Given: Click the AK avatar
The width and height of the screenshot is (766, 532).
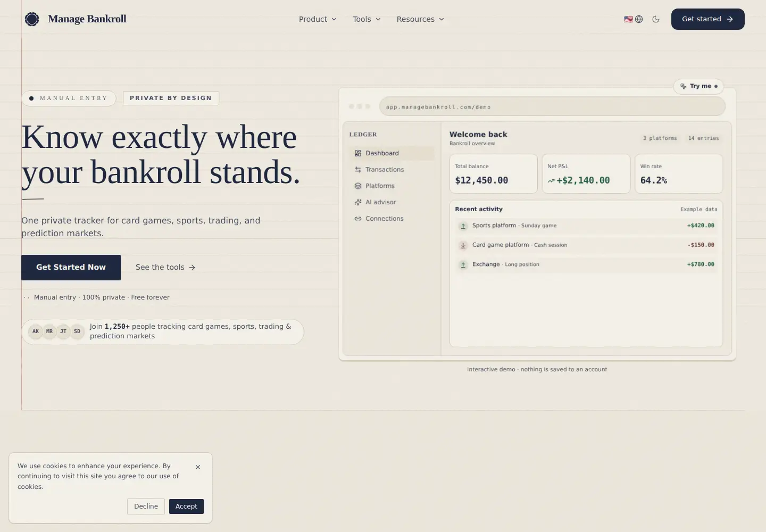Looking at the screenshot, I should coord(36,331).
